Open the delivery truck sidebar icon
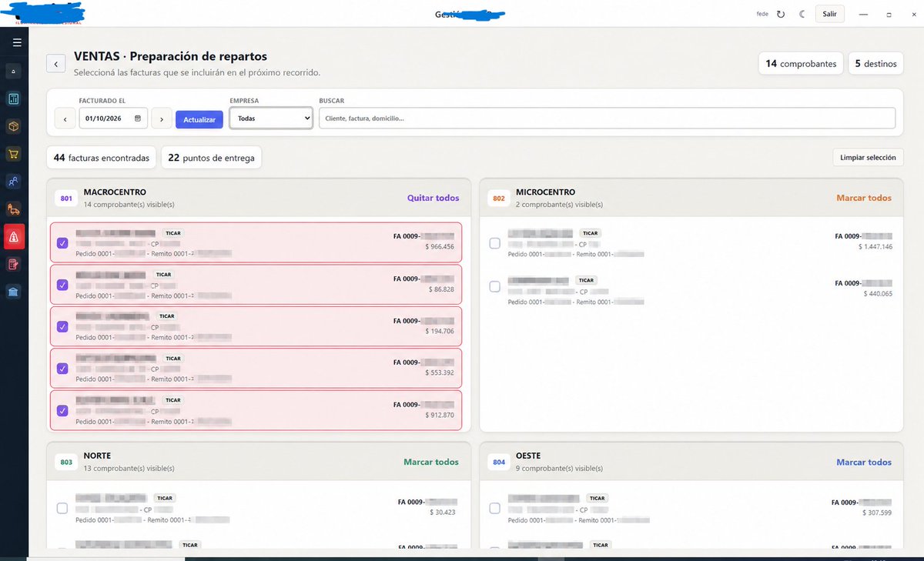The height and width of the screenshot is (561, 924). tap(14, 209)
